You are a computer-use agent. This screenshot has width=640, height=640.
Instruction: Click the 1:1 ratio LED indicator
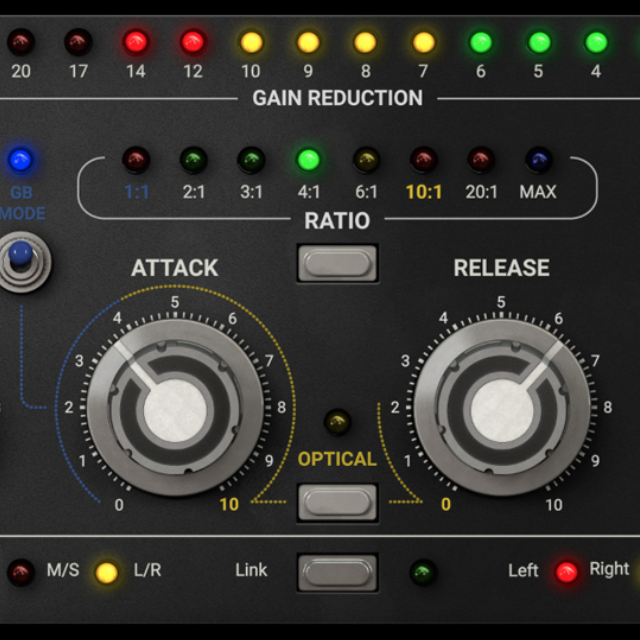pyautogui.click(x=136, y=159)
